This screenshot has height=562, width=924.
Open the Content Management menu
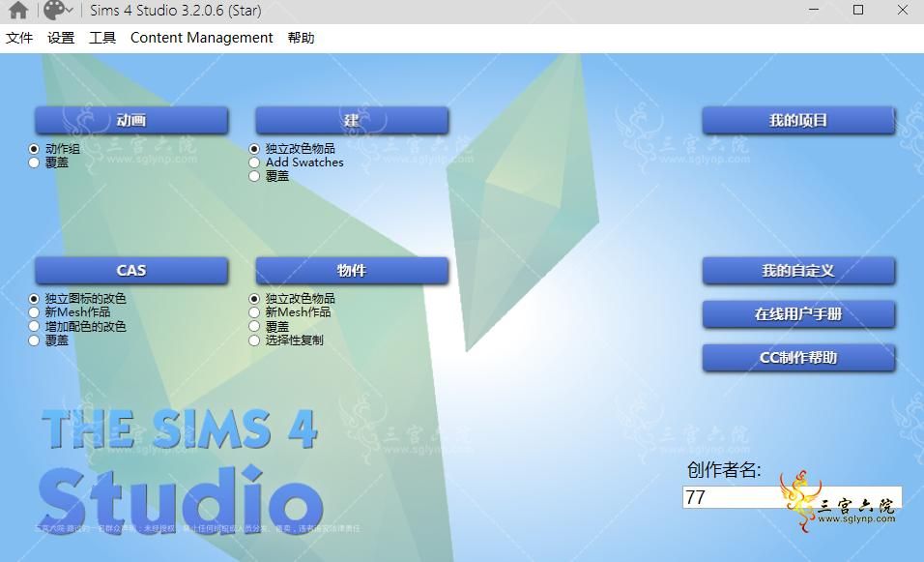pos(202,38)
